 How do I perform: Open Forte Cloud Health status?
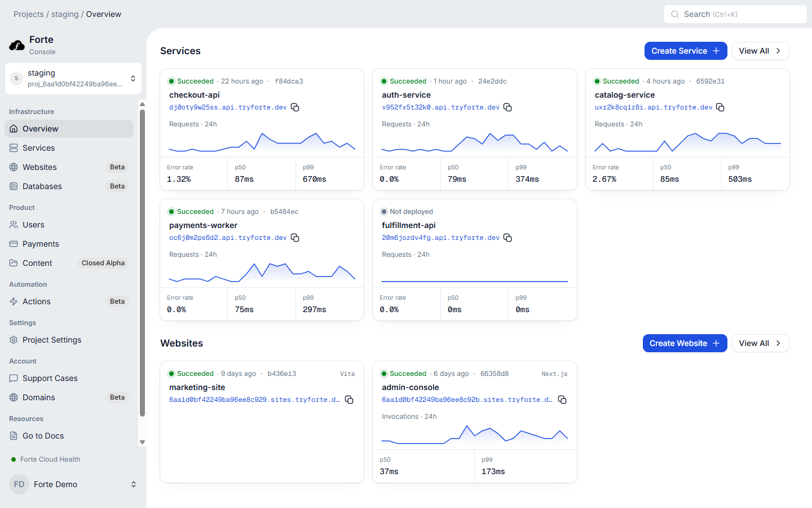(x=46, y=459)
